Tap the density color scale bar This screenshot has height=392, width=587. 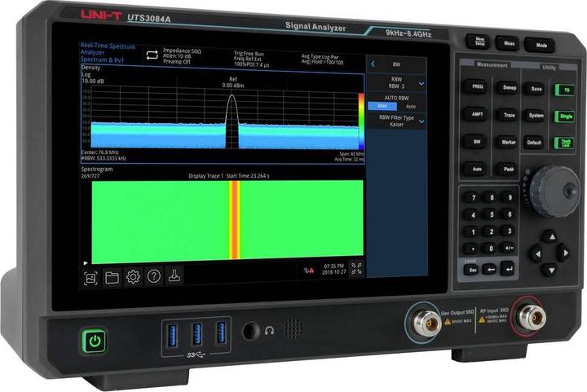(361, 121)
